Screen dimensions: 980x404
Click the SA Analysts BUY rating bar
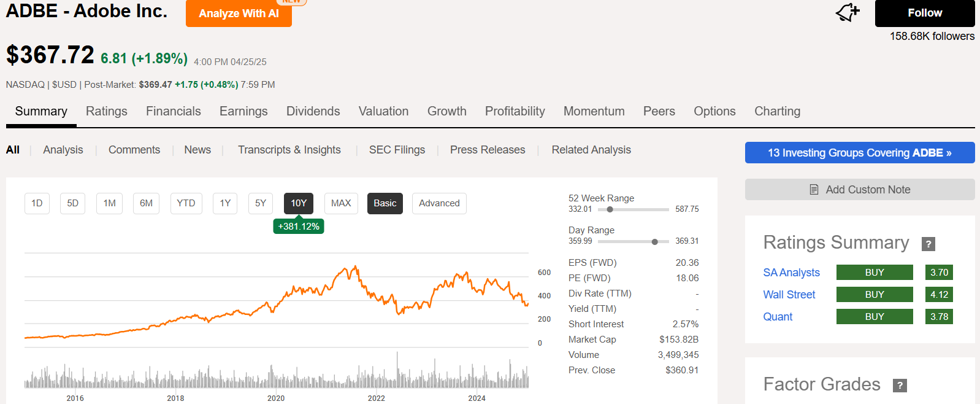click(875, 273)
